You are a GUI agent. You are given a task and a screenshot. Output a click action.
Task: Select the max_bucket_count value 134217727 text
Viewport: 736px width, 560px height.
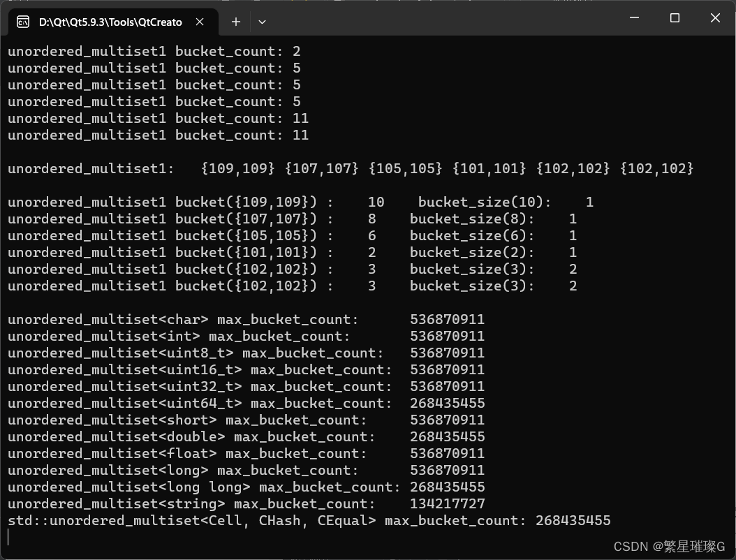click(448, 503)
